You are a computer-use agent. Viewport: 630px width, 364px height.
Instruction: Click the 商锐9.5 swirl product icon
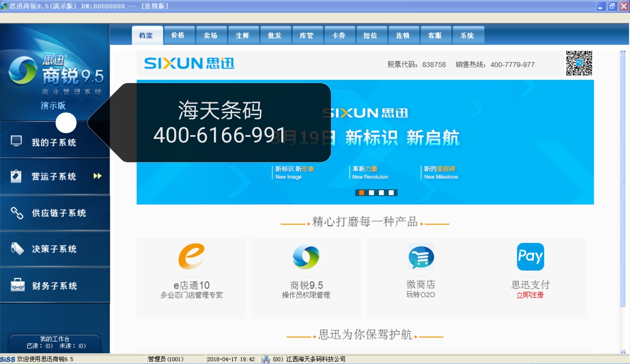(x=306, y=257)
